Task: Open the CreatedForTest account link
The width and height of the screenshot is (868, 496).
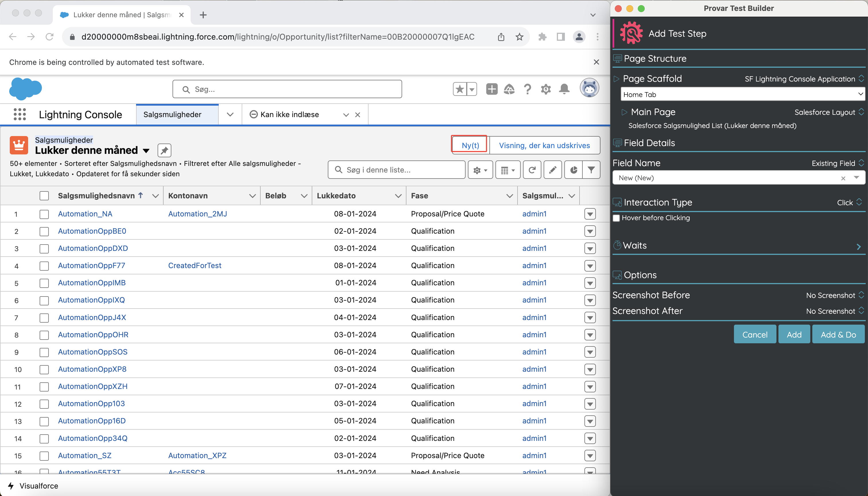Action: 195,266
